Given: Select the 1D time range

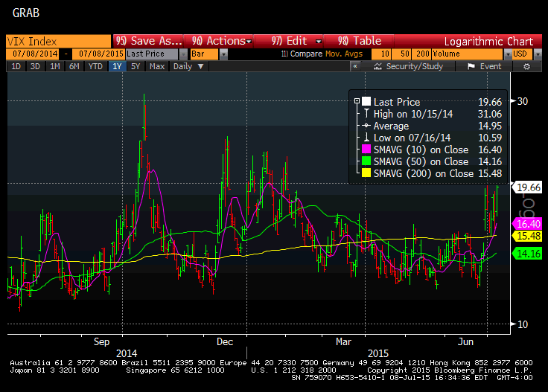Looking at the screenshot, I should pos(16,66).
